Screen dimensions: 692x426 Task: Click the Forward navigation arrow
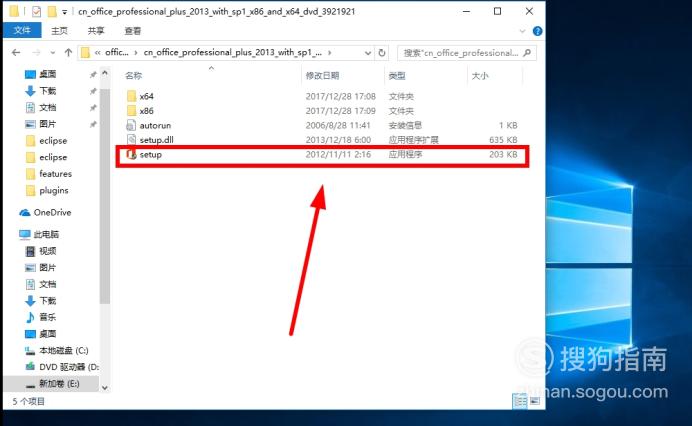tap(37, 53)
